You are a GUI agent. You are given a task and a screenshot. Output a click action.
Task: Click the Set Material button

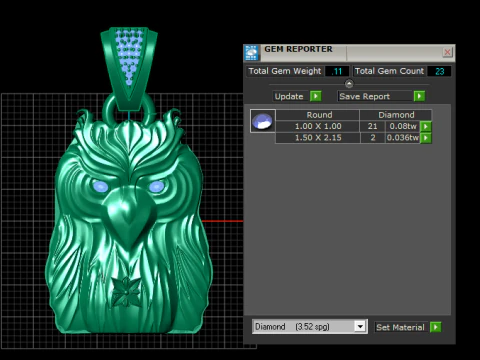400,327
